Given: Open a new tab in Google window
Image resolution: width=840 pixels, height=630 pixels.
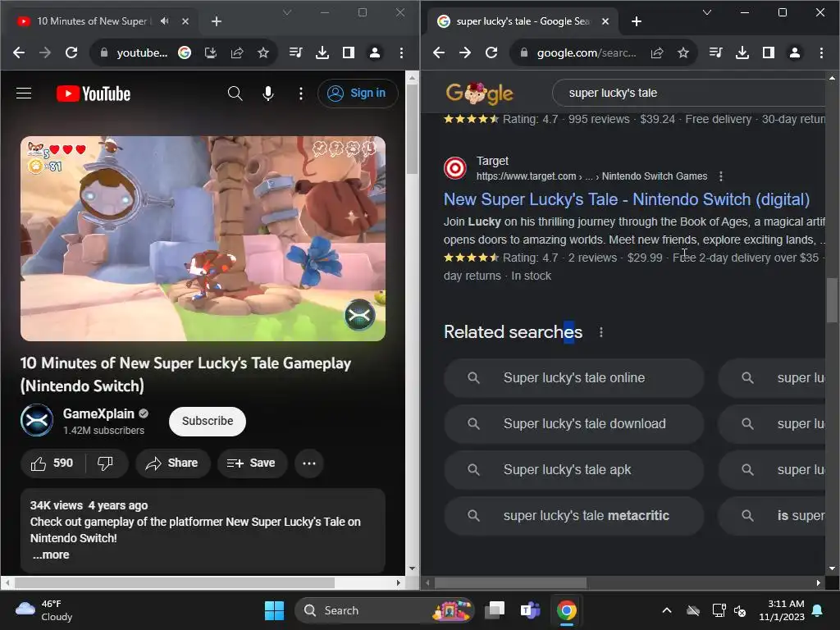Looking at the screenshot, I should [637, 21].
